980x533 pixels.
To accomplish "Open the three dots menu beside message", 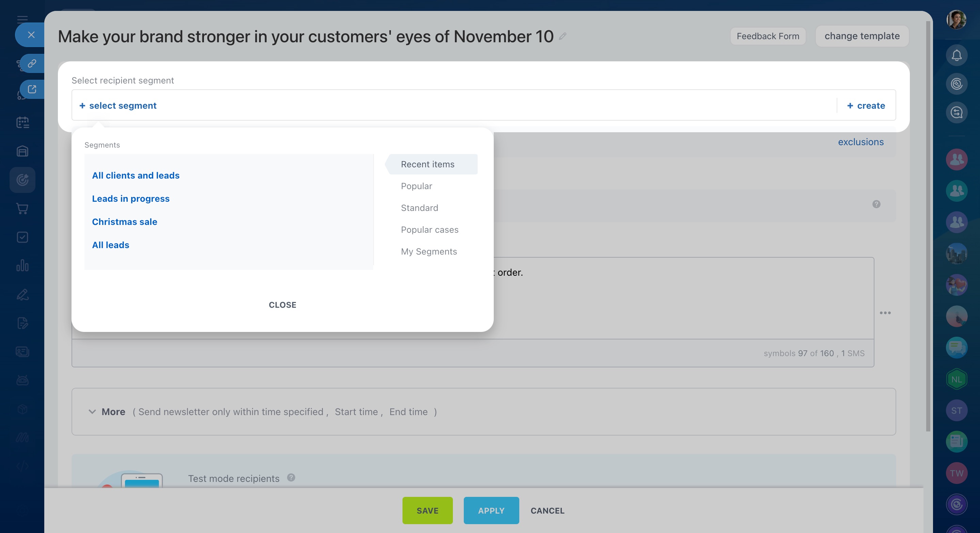I will 885,313.
